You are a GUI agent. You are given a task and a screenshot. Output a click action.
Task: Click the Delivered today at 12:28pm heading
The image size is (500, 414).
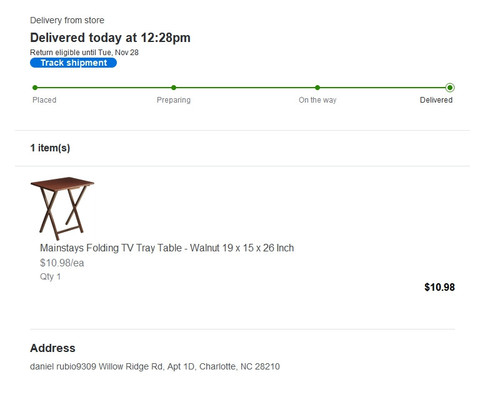110,38
